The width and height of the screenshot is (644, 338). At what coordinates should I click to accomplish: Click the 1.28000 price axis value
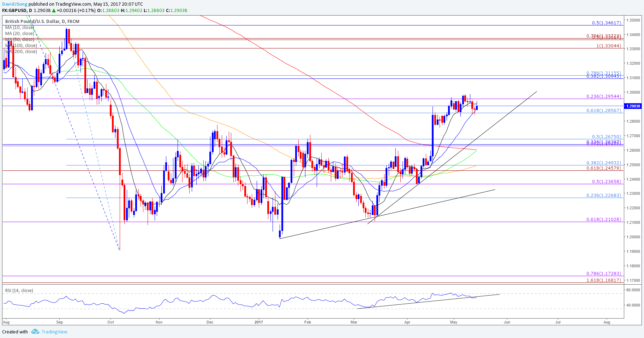click(x=633, y=121)
